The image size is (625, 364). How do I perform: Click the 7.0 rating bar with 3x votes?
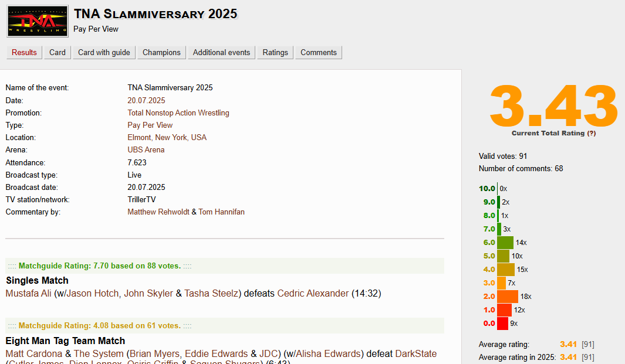coord(499,229)
